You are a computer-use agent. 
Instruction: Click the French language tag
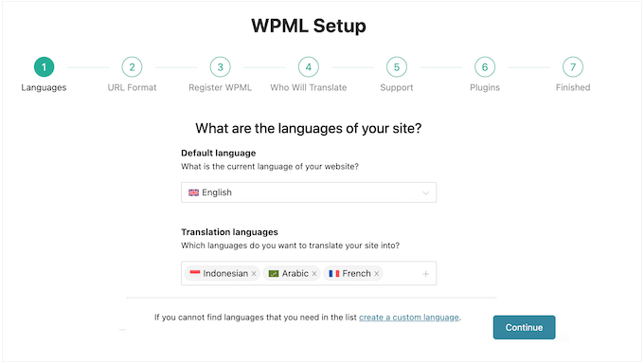[353, 274]
